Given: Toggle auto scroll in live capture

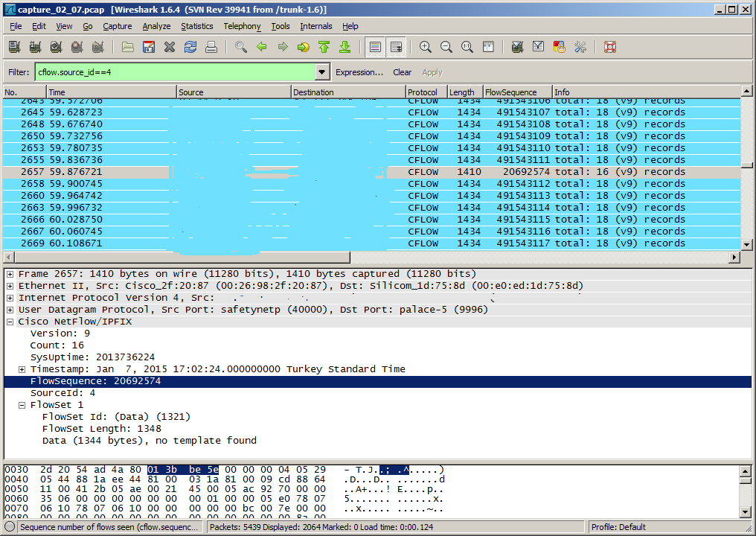Looking at the screenshot, I should tap(396, 47).
